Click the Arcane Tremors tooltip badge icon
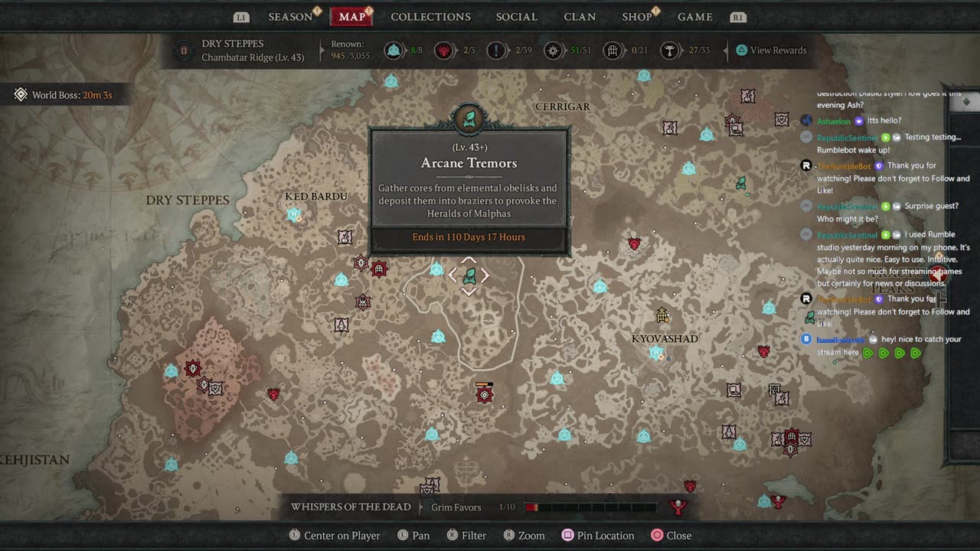The height and width of the screenshot is (551, 980). click(x=469, y=119)
